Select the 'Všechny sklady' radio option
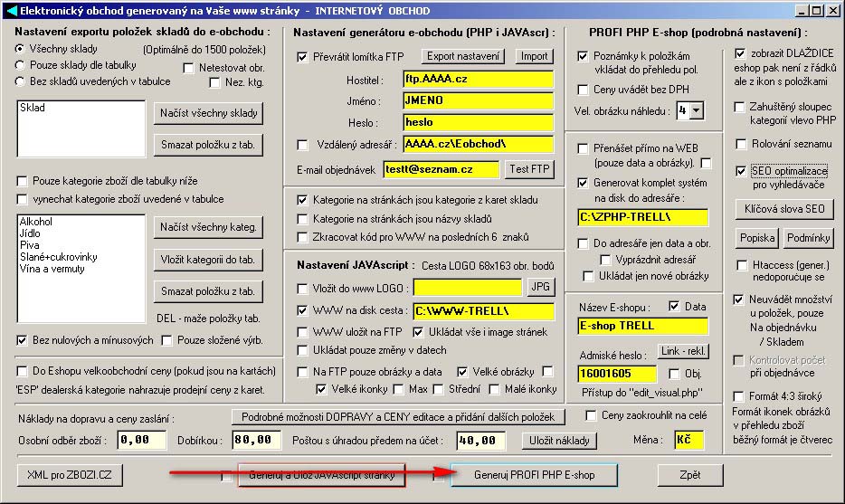Screen dimensions: 845x504 point(20,49)
